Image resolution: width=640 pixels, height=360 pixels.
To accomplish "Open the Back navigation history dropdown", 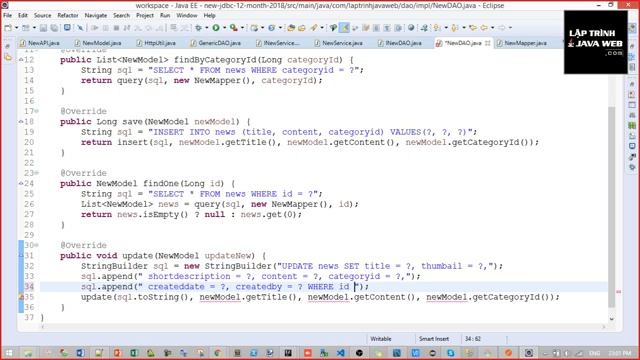I will coord(492,28).
